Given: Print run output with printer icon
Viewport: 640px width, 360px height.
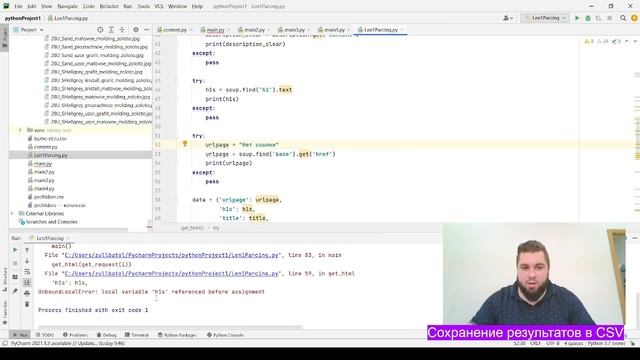Looking at the screenshot, I should point(27,293).
